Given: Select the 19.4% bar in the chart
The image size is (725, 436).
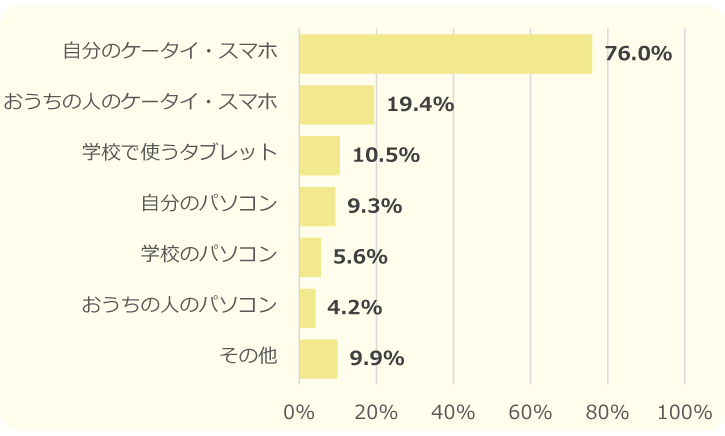Looking at the screenshot, I should pyautogui.click(x=336, y=104).
